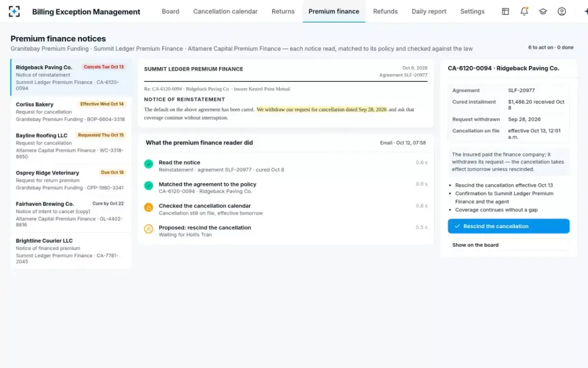Click Rescind the cancellation effective Oct 13 bullet
588x368 pixels.
click(504, 185)
